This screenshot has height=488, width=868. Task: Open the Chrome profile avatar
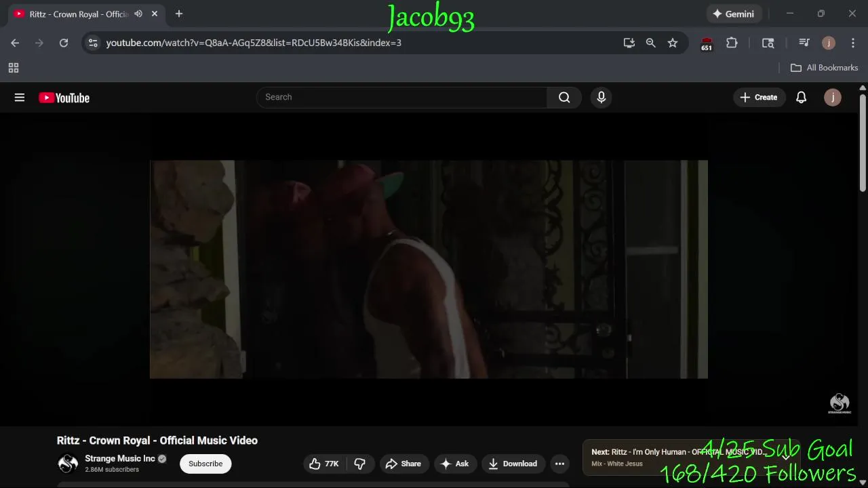[829, 43]
